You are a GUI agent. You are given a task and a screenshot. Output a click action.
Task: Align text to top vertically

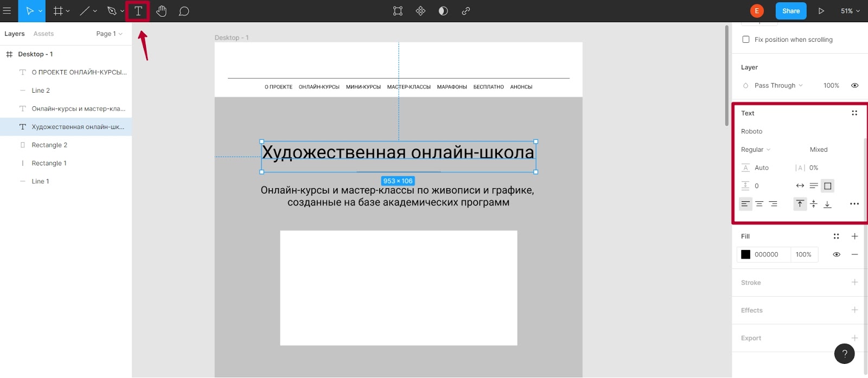[800, 204]
